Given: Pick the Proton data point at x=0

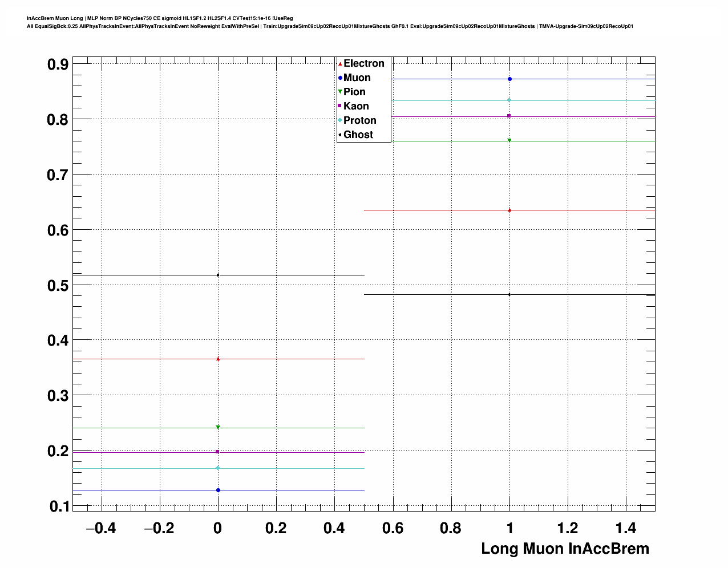Looking at the screenshot, I should coord(218,468).
